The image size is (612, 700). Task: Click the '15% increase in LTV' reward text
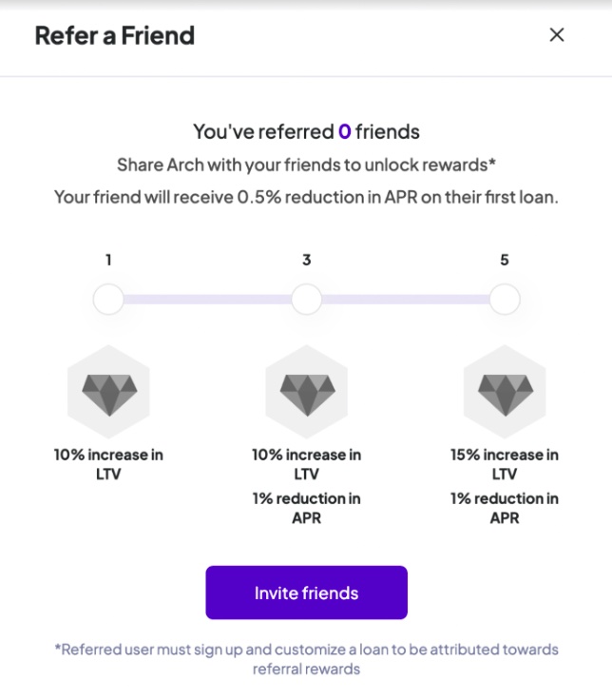pos(505,464)
